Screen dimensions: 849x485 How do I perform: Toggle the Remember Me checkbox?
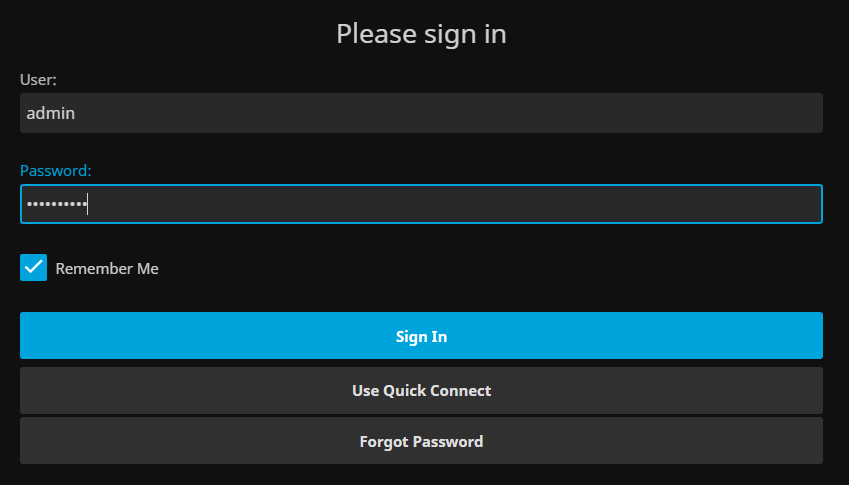[34, 268]
